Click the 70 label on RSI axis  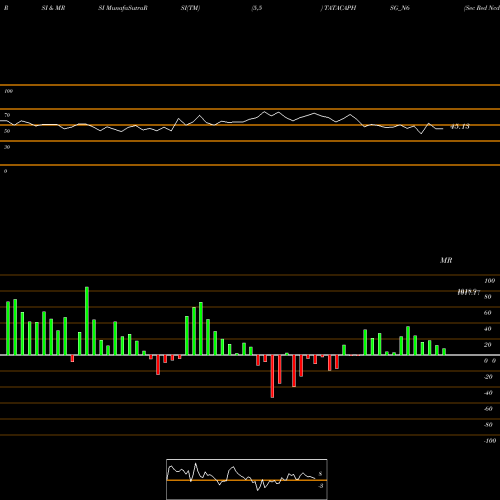point(7,115)
